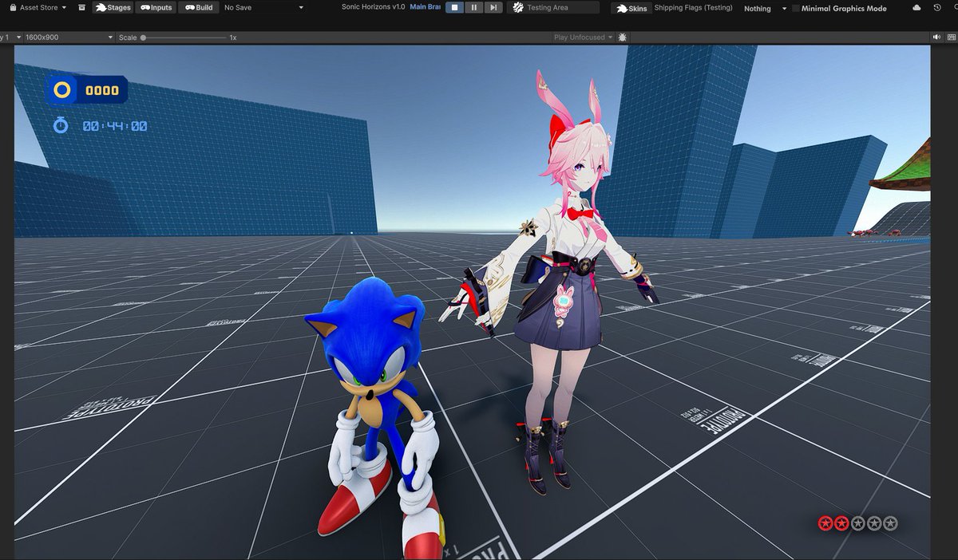Click the third grey star medal
Image resolution: width=958 pixels, height=560 pixels.
[858, 523]
